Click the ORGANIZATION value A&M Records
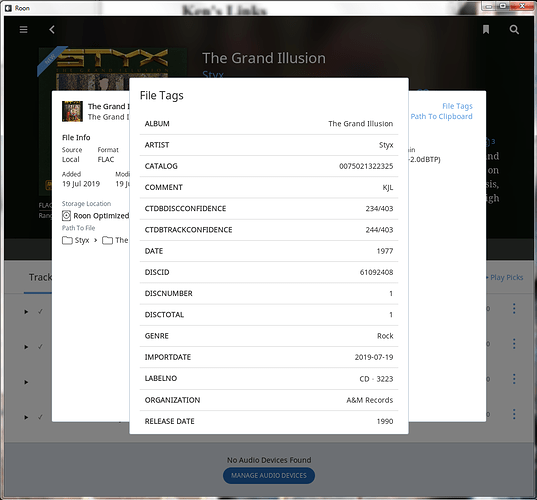The width and height of the screenshot is (537, 500). [370, 400]
